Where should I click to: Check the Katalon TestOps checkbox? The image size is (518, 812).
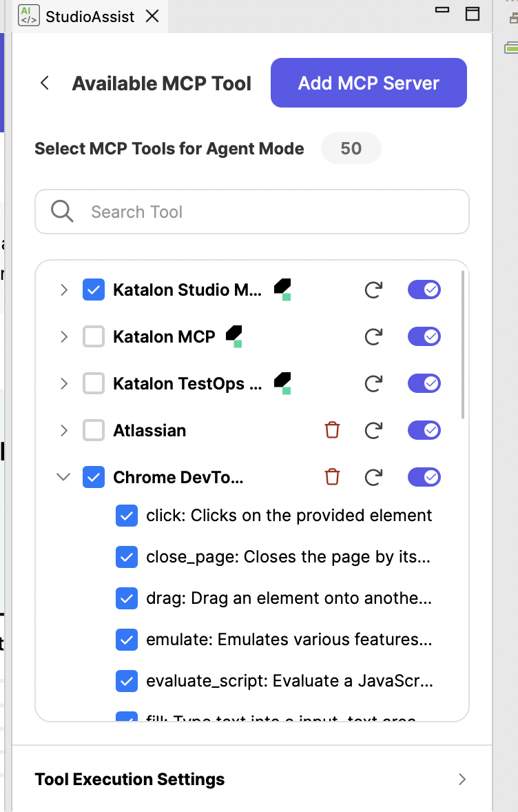(94, 383)
